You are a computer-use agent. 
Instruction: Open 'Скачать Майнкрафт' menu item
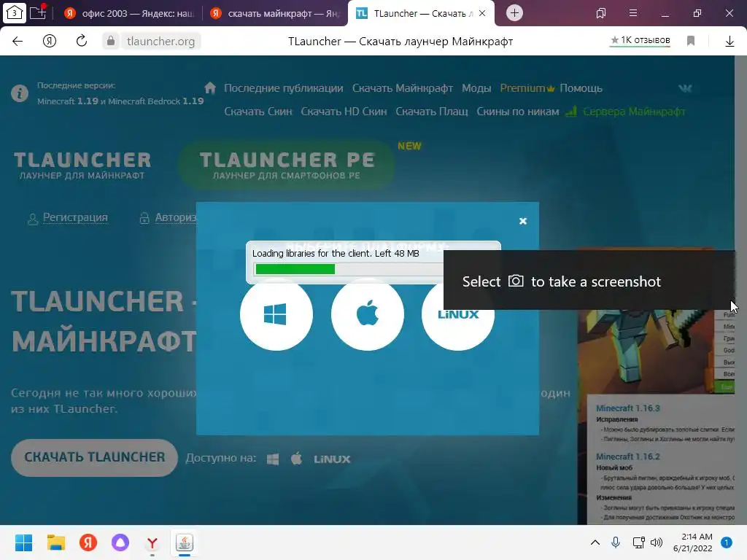[x=403, y=88]
